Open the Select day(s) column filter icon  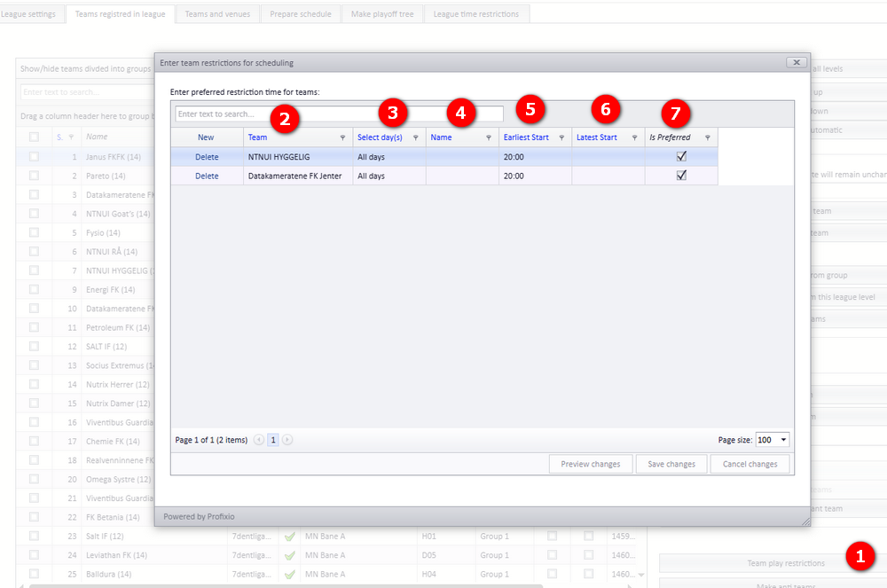pos(415,137)
